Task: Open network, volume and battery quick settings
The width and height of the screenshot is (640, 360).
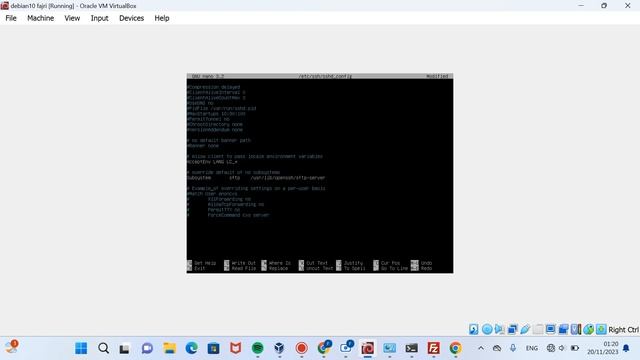Action: point(563,348)
